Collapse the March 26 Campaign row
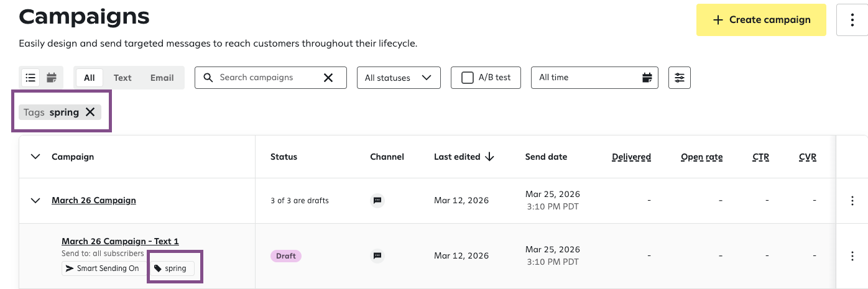This screenshot has width=868, height=289. tap(36, 201)
